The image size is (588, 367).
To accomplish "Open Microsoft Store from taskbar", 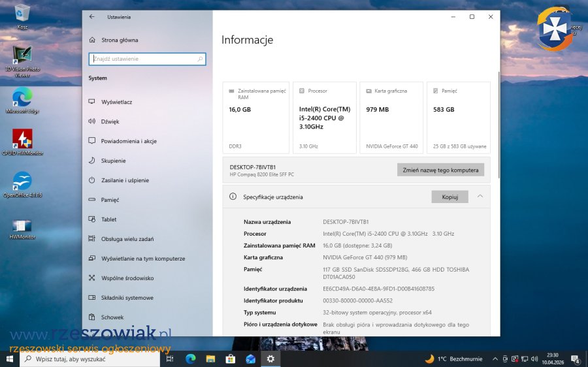I will (x=230, y=359).
